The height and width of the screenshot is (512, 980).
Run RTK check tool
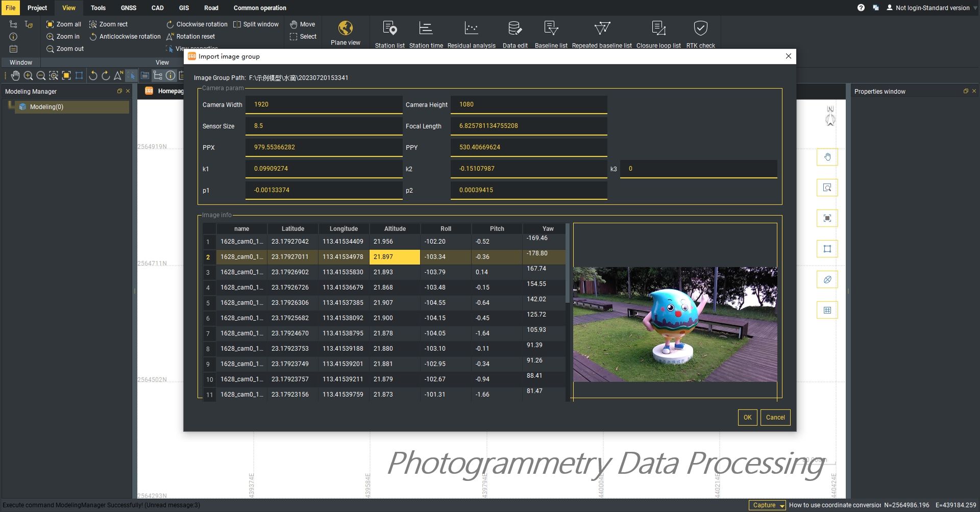pyautogui.click(x=700, y=34)
